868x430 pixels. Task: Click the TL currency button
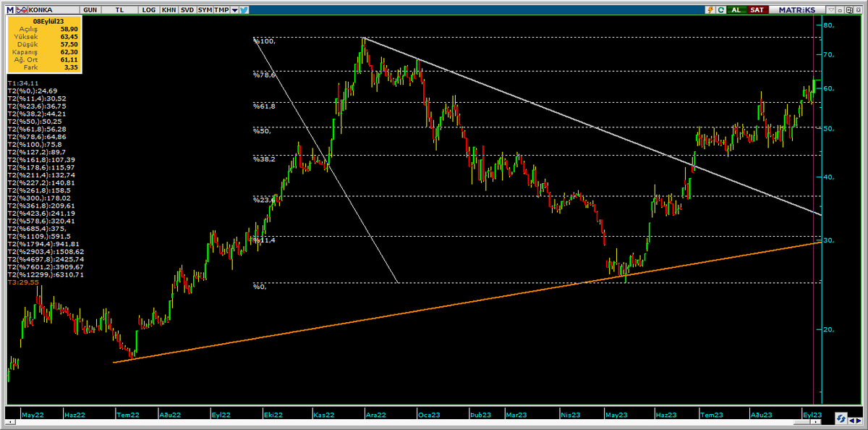[x=119, y=10]
